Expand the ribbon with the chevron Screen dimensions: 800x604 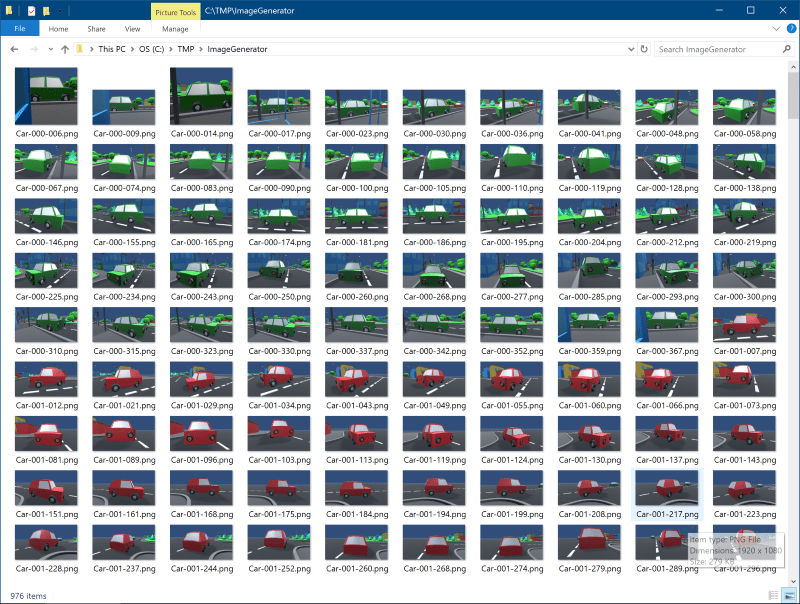click(778, 29)
